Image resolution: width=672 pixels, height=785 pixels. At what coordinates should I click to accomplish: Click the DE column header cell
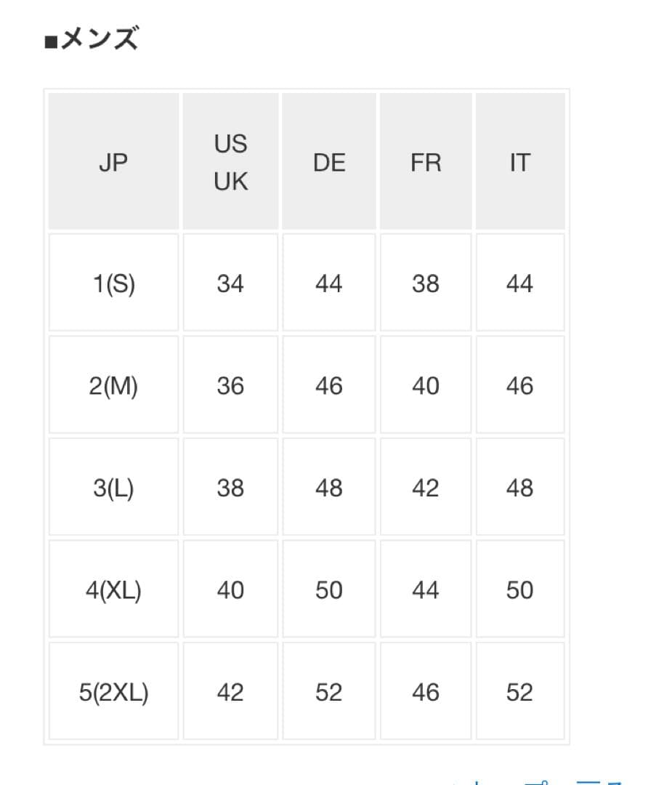(x=328, y=162)
